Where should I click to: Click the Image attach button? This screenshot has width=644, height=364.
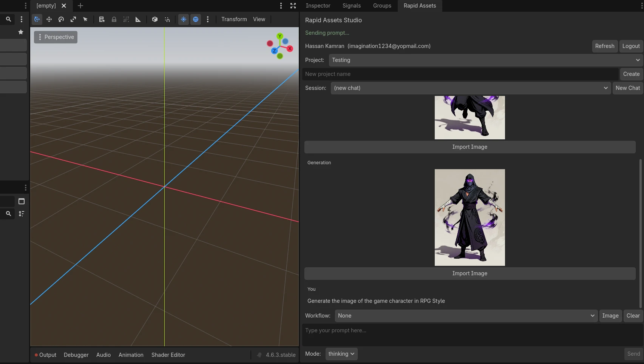(610, 316)
